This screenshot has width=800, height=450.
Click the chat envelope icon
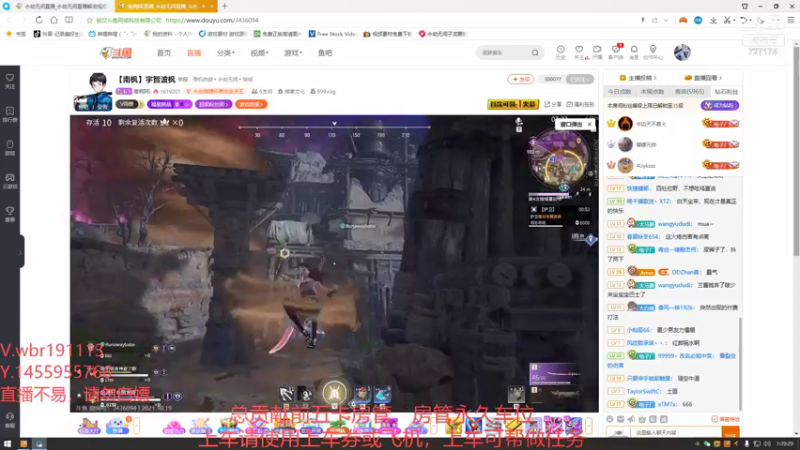click(620, 419)
